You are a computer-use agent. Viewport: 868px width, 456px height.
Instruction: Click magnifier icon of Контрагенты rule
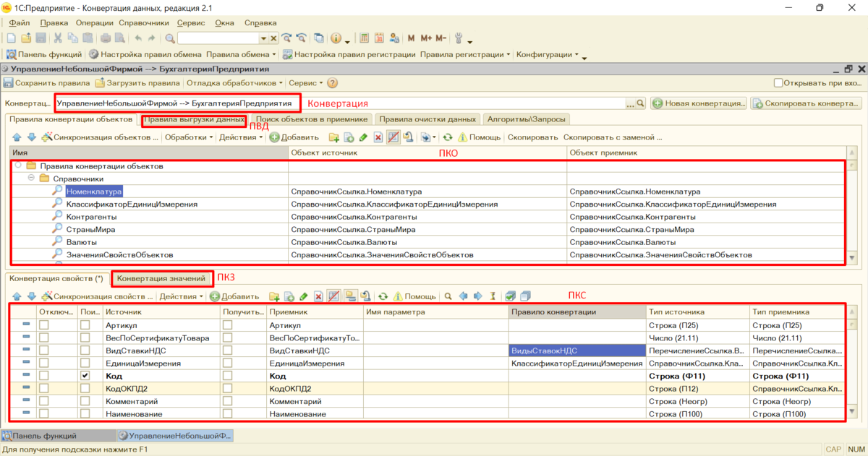click(57, 217)
